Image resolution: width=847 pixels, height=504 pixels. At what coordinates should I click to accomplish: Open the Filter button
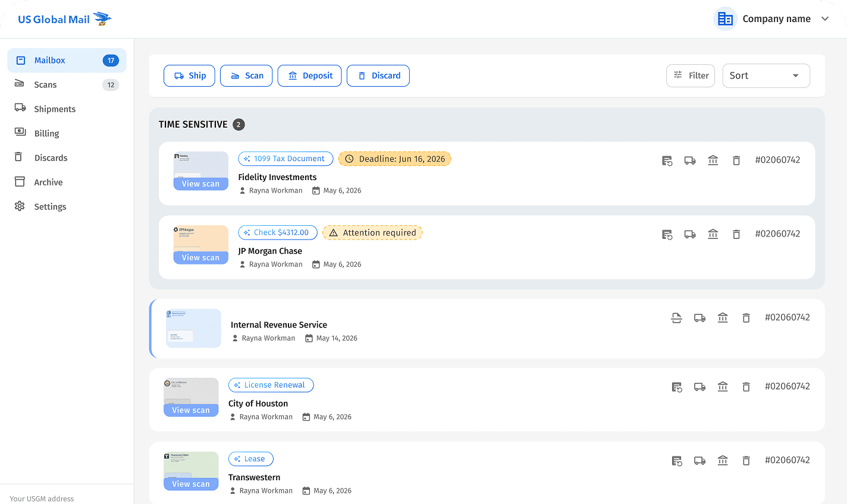coord(691,75)
